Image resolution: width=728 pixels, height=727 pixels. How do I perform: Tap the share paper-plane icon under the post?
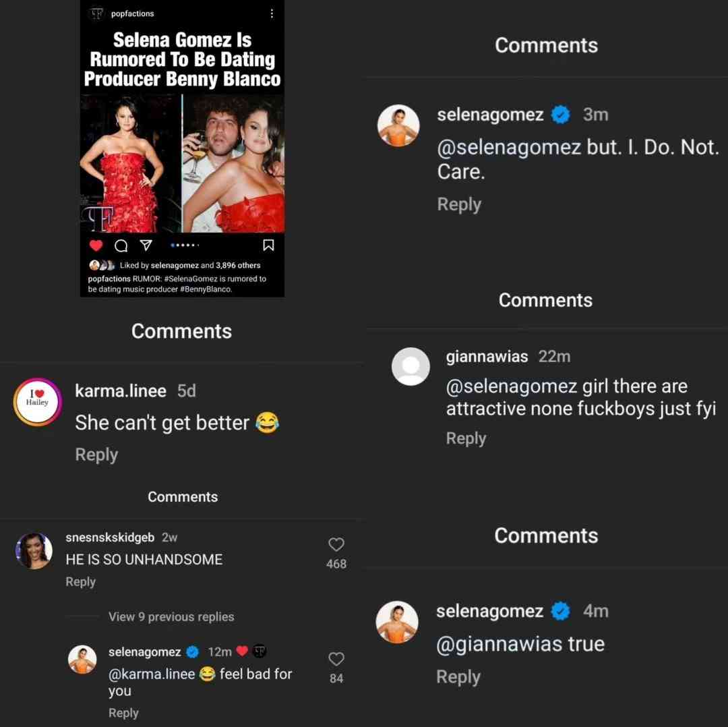(146, 245)
